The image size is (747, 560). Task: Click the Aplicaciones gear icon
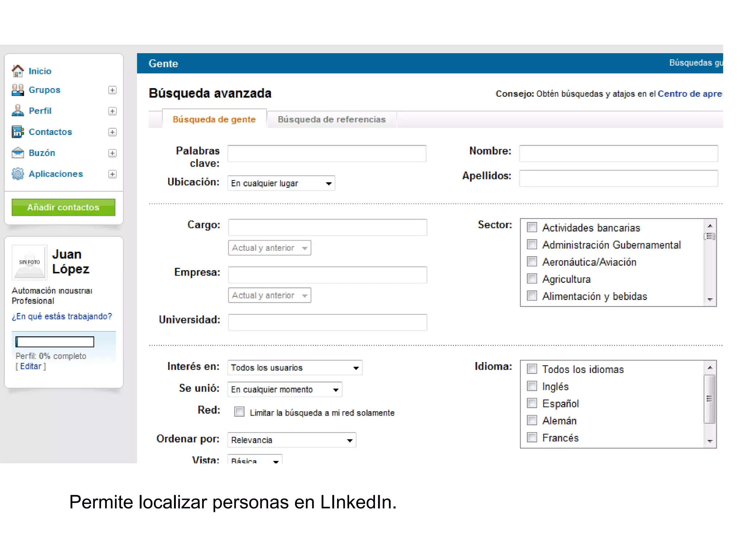(x=18, y=174)
